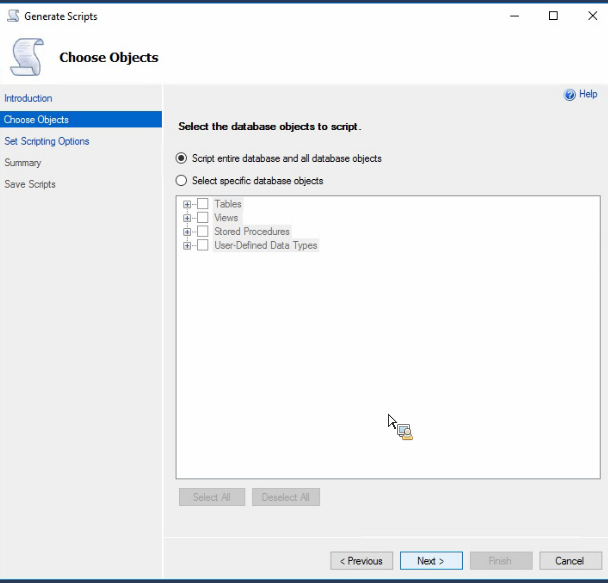Expand the Views tree node
Image resolution: width=608 pixels, height=583 pixels.
click(187, 218)
